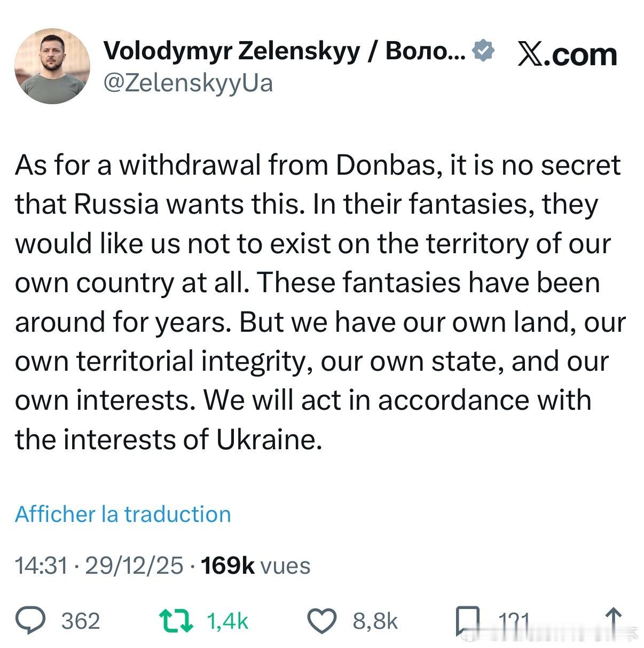Open Zelenskyy's profile picture

click(x=52, y=66)
